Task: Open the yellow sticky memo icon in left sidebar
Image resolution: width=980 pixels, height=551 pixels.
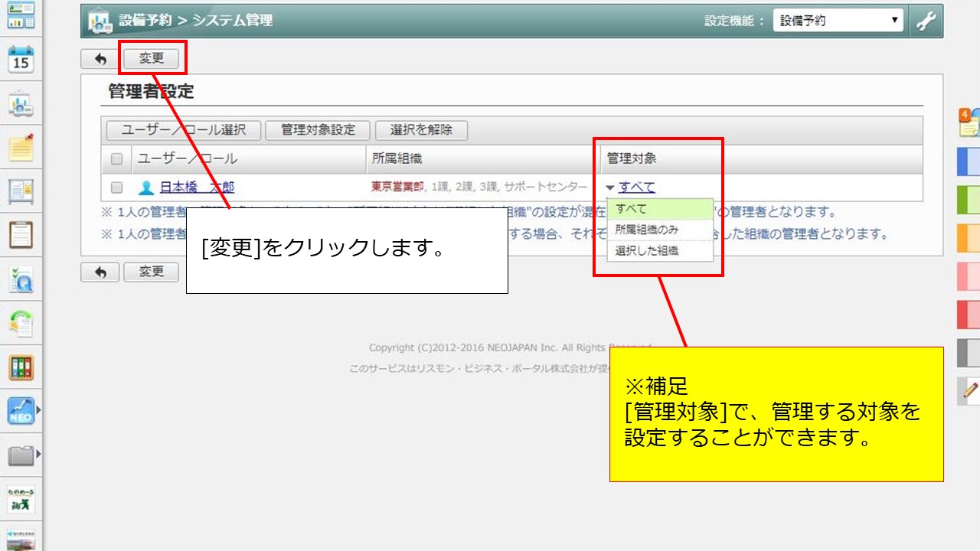Action: point(21,147)
